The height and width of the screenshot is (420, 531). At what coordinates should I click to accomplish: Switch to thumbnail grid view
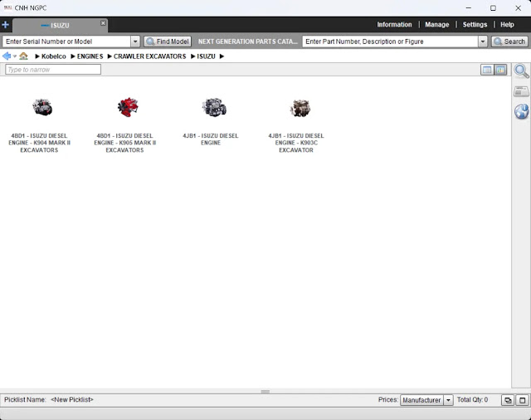500,70
